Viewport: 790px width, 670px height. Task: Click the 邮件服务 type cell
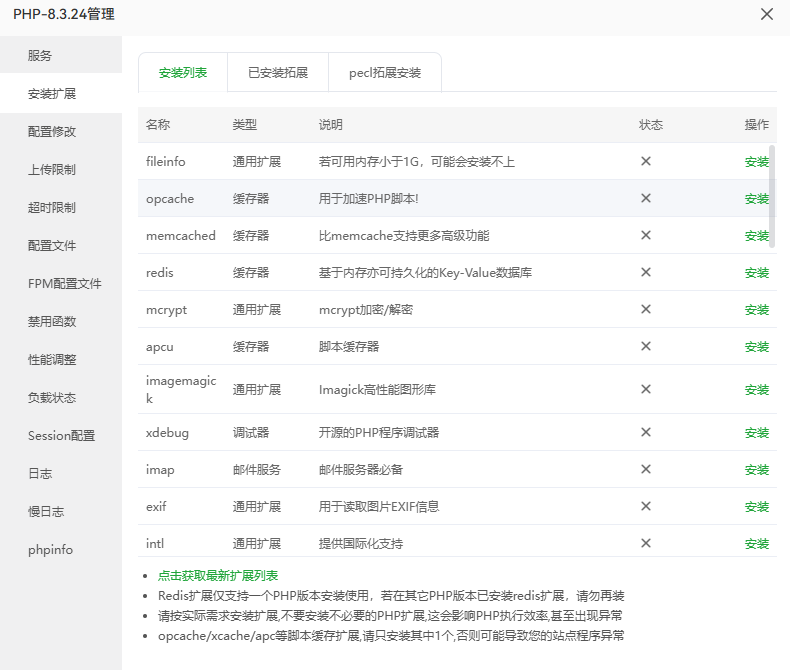[x=256, y=470]
